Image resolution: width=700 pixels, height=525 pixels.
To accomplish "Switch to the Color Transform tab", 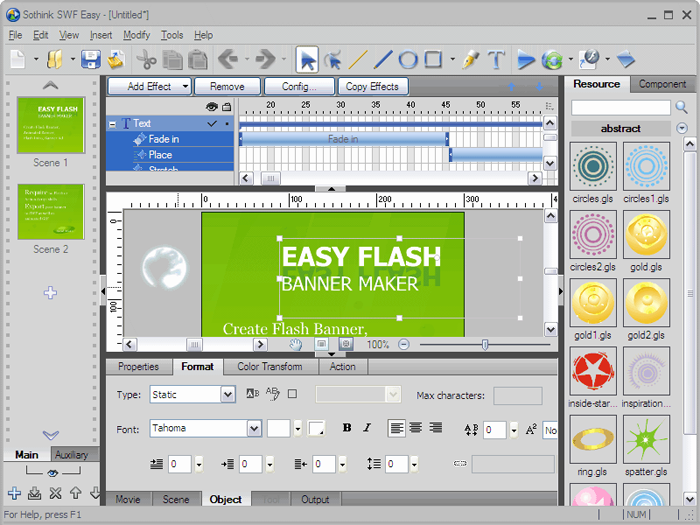I will coord(269,367).
